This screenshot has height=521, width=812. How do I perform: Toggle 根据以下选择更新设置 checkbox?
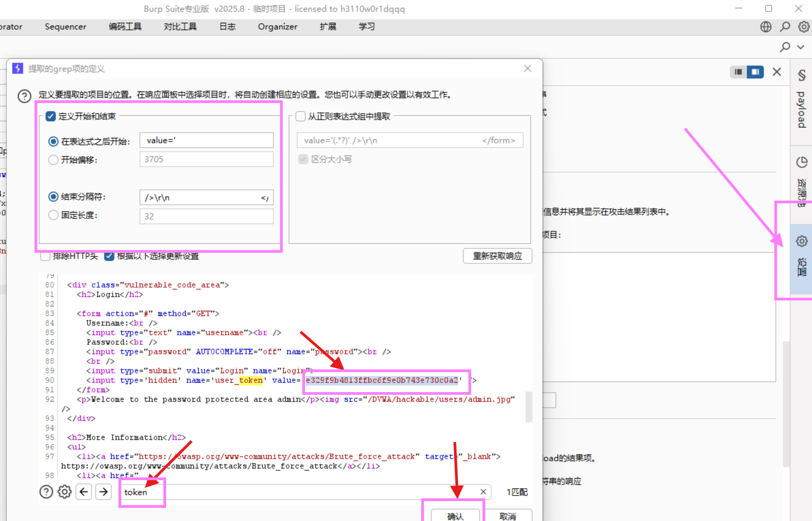pyautogui.click(x=109, y=256)
